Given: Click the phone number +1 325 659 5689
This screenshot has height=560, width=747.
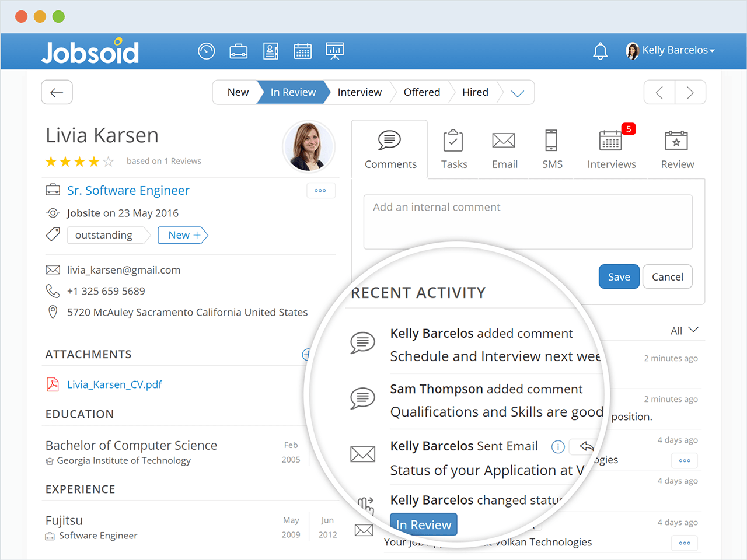Looking at the screenshot, I should 106,291.
